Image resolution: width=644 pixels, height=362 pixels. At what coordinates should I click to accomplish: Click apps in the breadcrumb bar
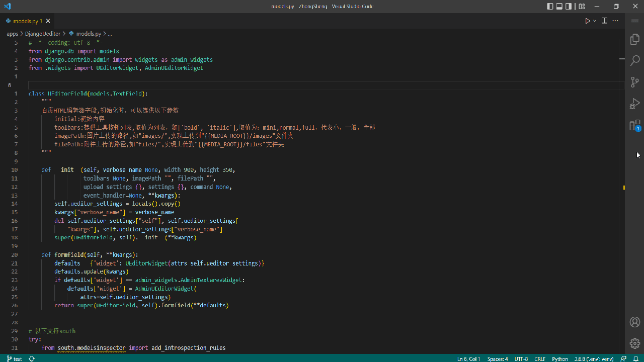click(x=12, y=34)
